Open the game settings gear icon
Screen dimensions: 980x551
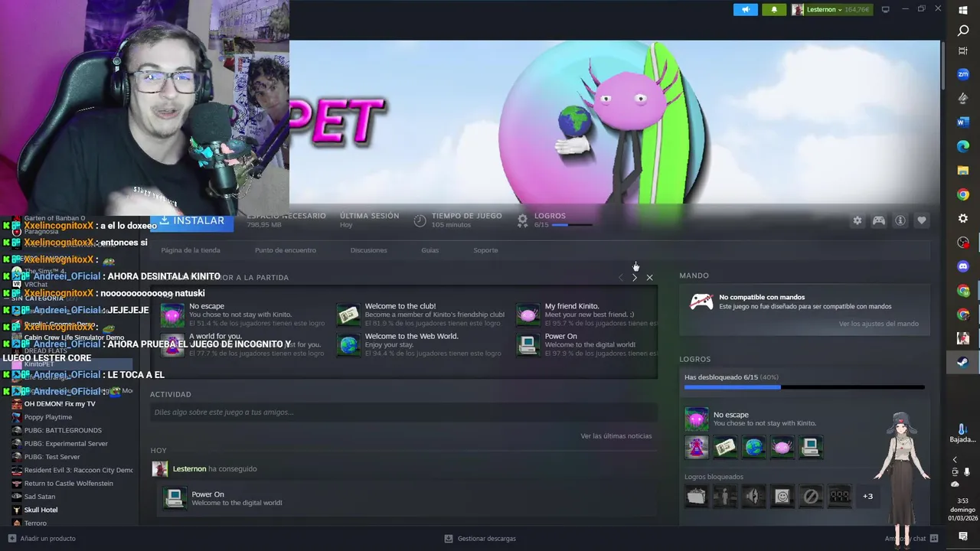(857, 220)
